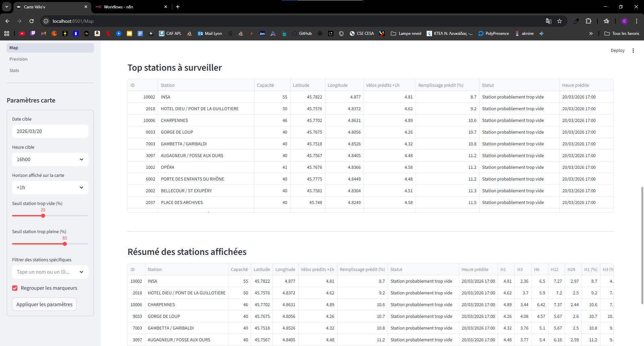Open the Amazon bookmark

tap(97, 33)
